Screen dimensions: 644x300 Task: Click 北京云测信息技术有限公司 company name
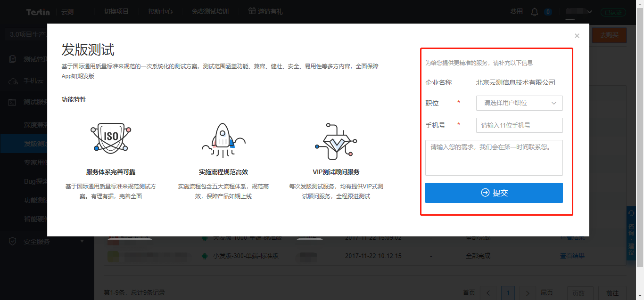[516, 82]
